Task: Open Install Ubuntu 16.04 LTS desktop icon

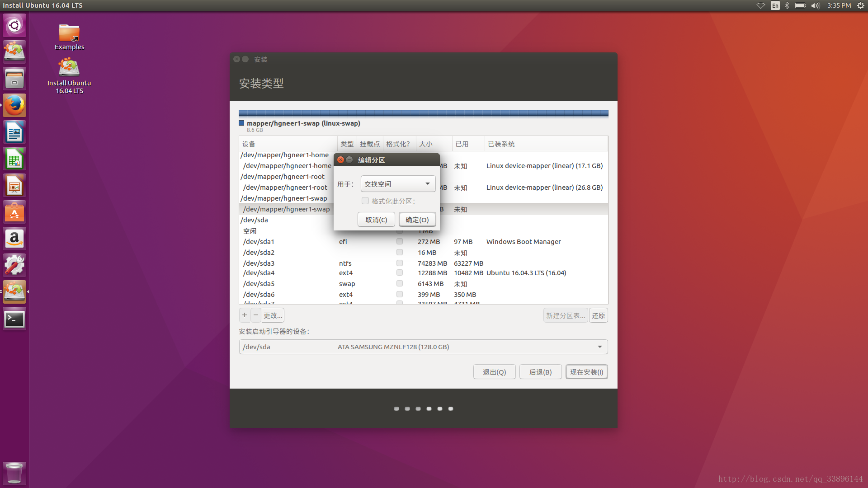Action: click(x=69, y=76)
